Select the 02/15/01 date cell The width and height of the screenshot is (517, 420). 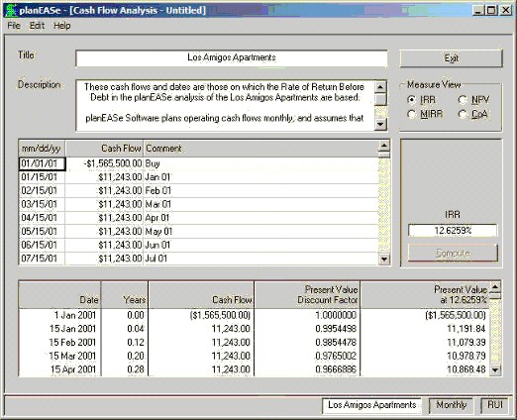pyautogui.click(x=43, y=191)
